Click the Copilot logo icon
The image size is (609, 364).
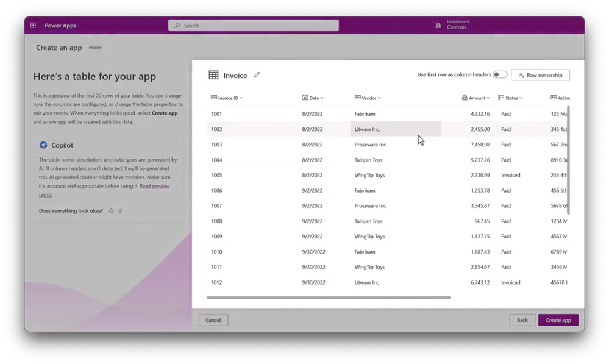pos(43,145)
